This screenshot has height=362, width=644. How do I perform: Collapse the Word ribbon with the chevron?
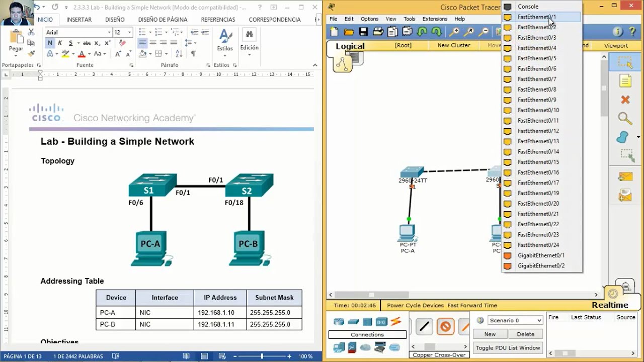(315, 65)
